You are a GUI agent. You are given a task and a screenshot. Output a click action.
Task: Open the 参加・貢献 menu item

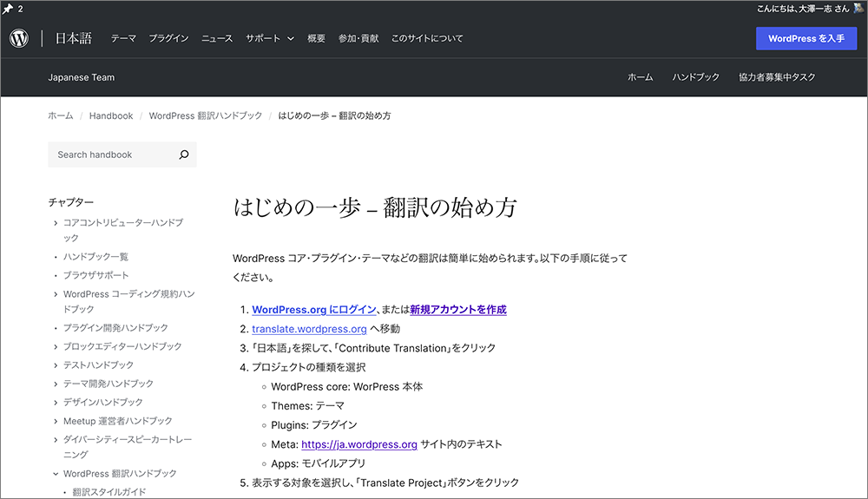(358, 38)
